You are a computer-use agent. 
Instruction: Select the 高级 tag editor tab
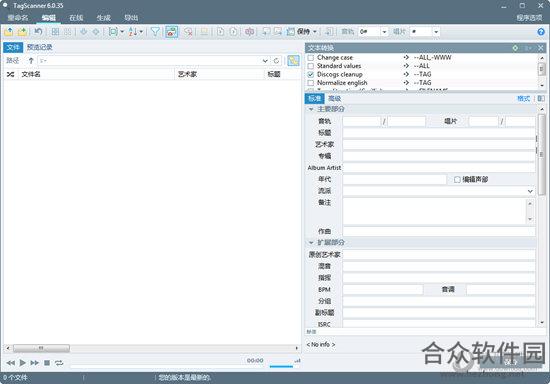pos(334,99)
